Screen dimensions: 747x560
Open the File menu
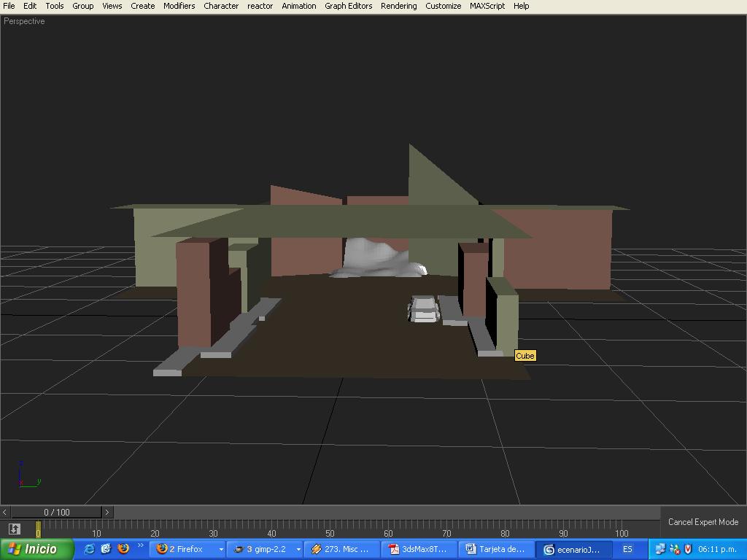[9, 6]
